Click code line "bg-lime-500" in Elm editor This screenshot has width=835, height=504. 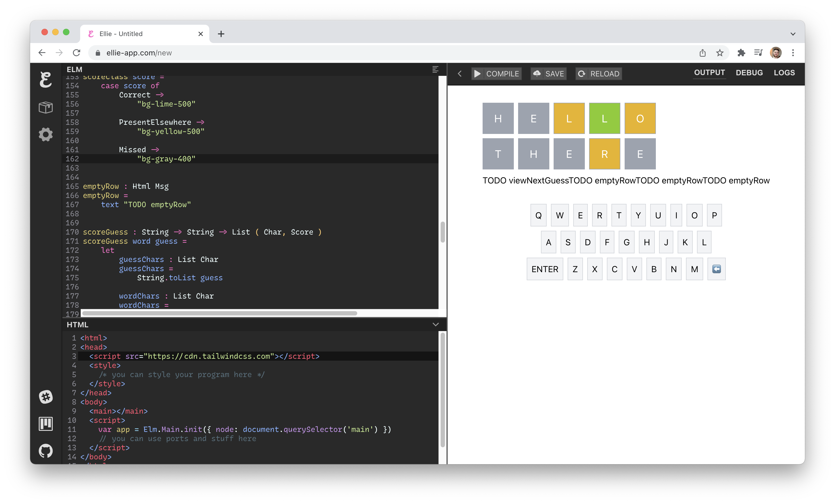166,104
